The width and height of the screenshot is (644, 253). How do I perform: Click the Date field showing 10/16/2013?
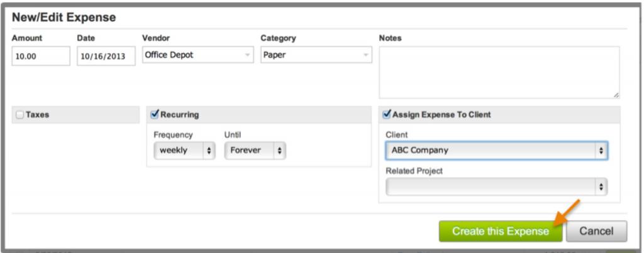106,56
